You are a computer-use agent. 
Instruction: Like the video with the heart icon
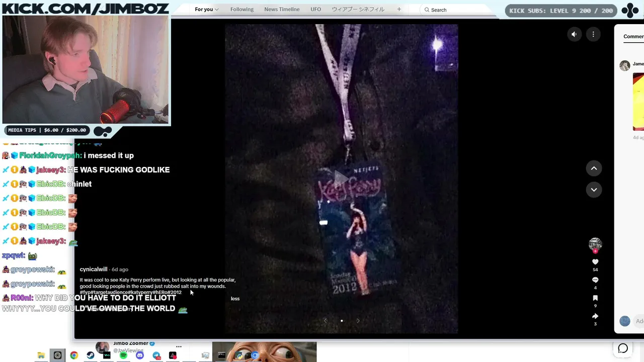[x=595, y=262]
